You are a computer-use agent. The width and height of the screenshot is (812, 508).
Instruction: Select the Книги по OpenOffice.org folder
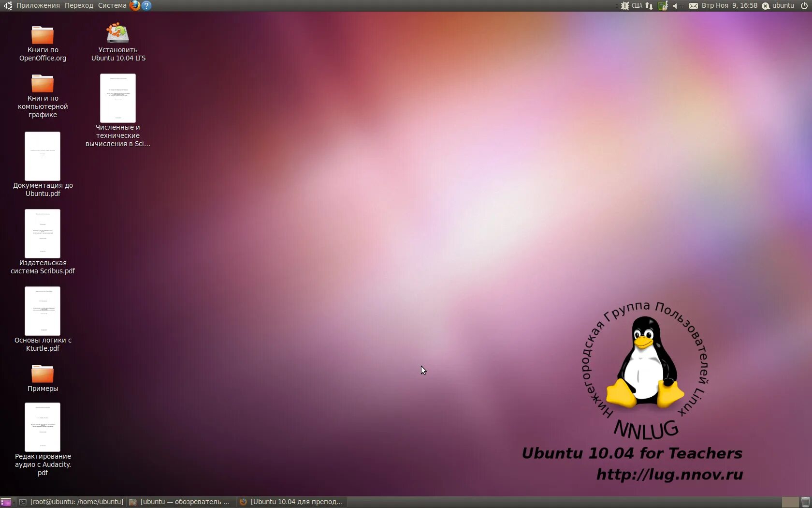pos(43,44)
